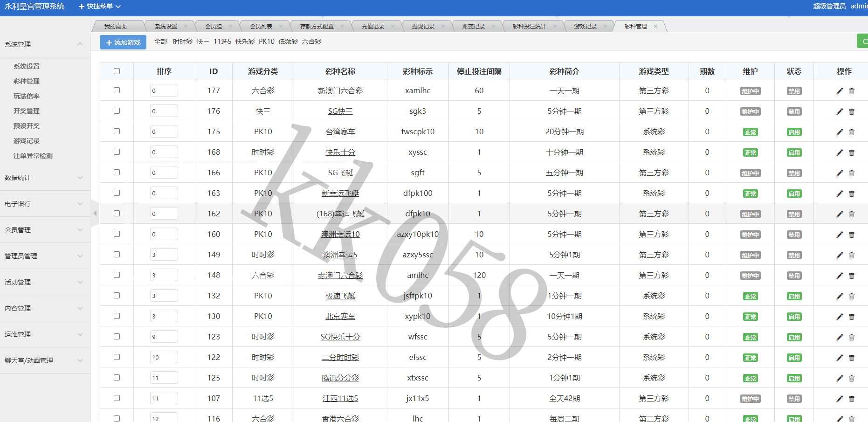
Task: Open the 快捷菜单 dropdown in header
Action: [x=100, y=6]
